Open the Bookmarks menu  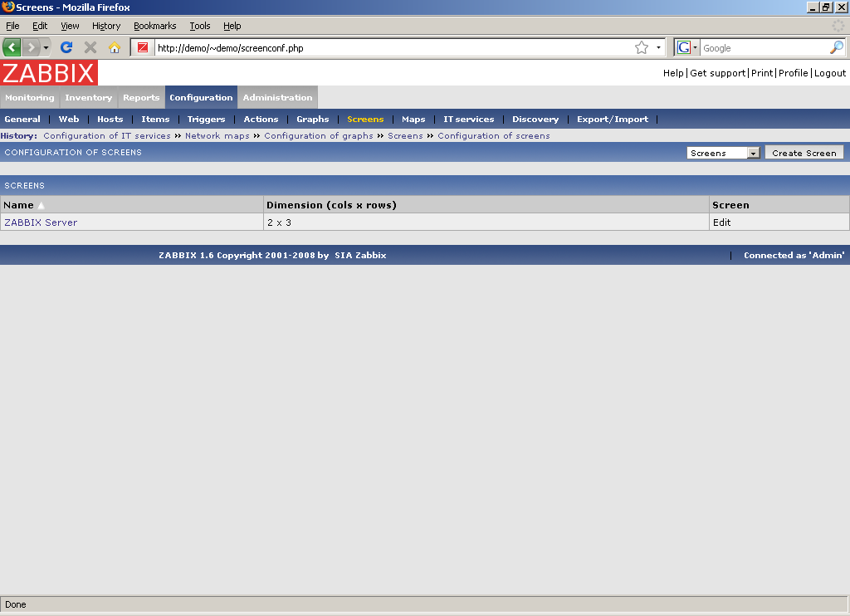click(x=155, y=26)
